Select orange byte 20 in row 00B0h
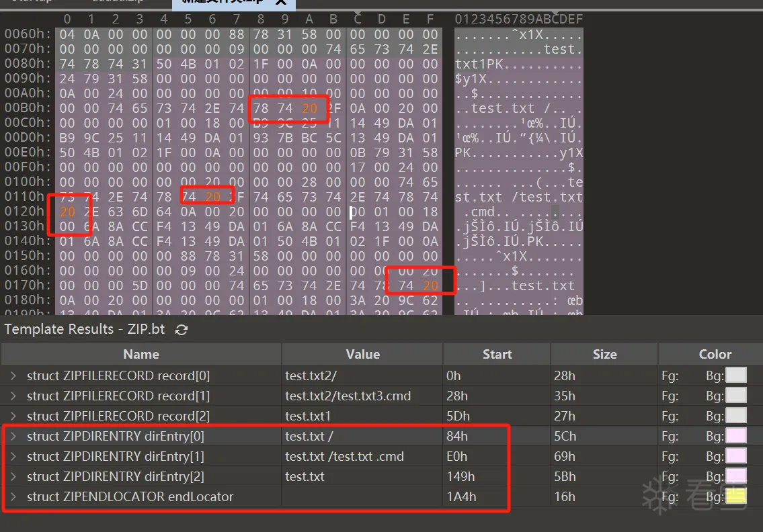Screen dimensions: 763x532 point(309,108)
